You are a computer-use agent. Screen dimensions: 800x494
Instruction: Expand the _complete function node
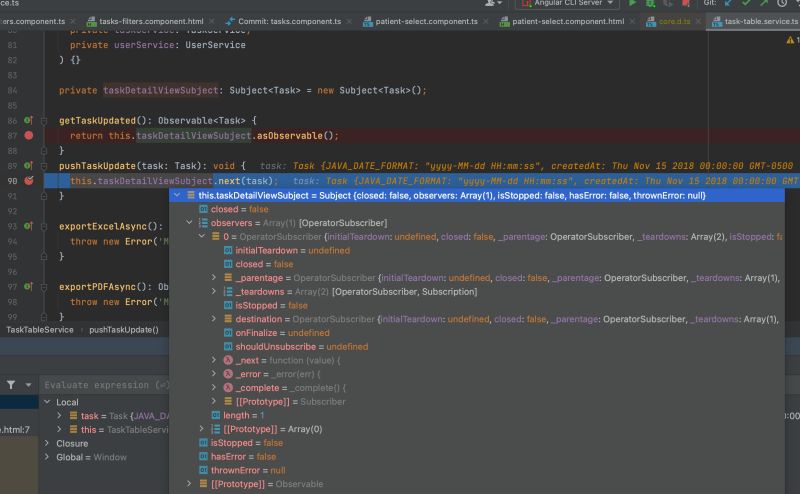[x=214, y=388]
